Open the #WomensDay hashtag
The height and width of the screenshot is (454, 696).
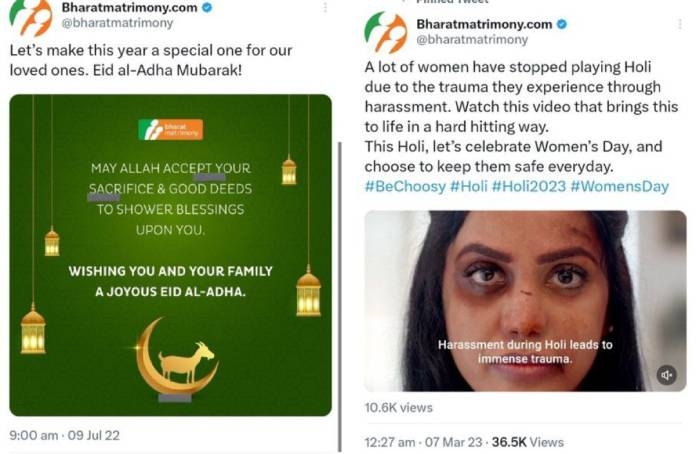(x=620, y=186)
